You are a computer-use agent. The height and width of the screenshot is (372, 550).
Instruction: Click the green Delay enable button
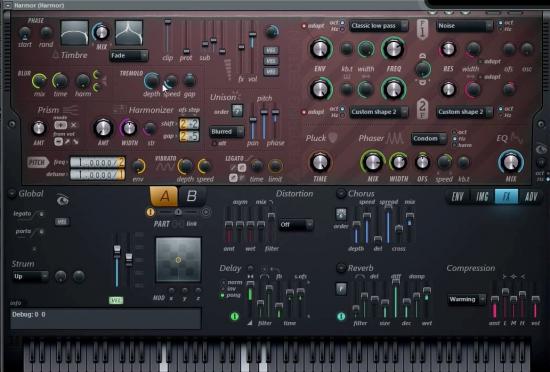[x=234, y=316]
